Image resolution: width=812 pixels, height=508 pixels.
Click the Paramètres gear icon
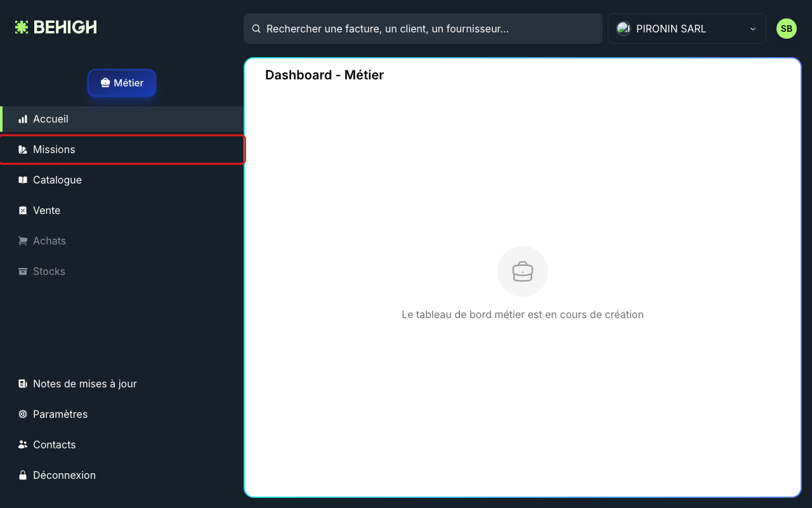(x=23, y=414)
